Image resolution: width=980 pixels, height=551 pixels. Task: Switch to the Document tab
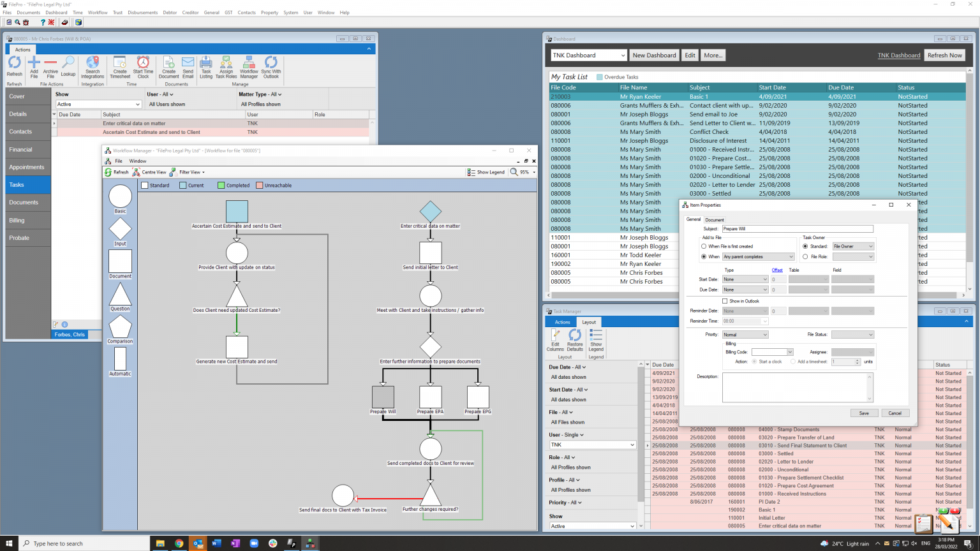click(x=715, y=219)
